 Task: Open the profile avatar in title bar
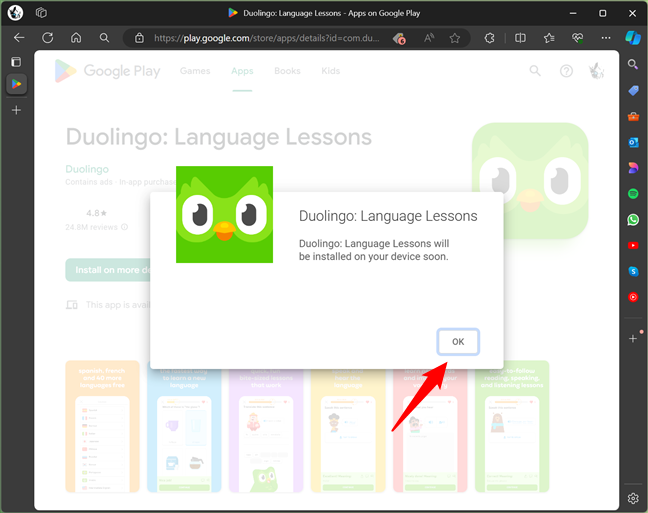(x=15, y=13)
